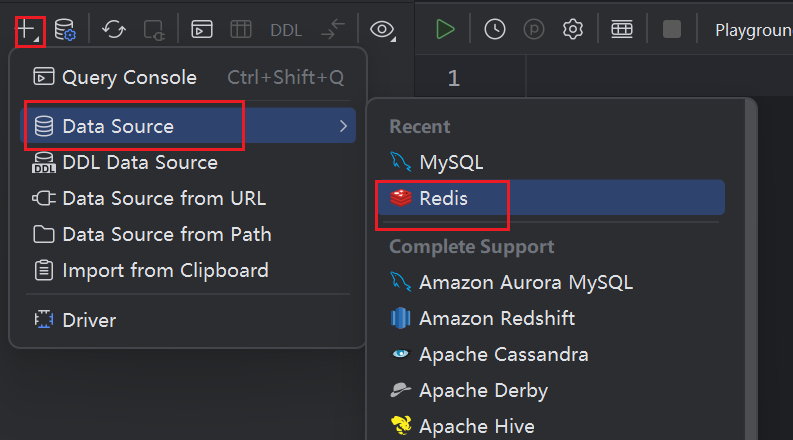793x440 pixels.
Task: Open the Playground dropdown
Action: point(754,30)
